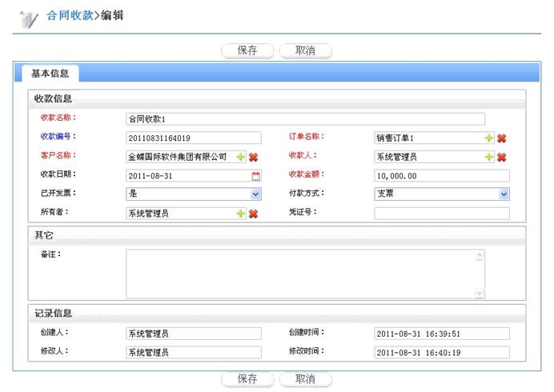Click the 备注 scrollbar down arrow
This screenshot has height=392, width=554.
[x=480, y=293]
